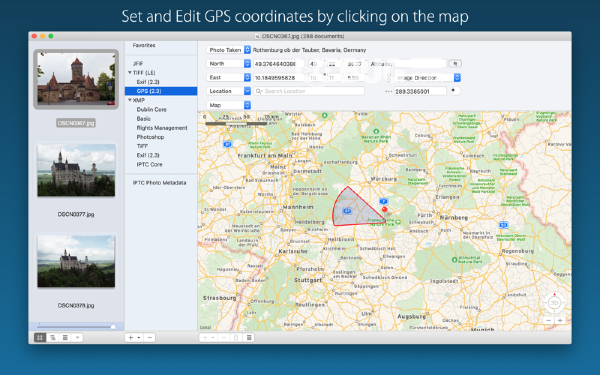Click Stuttgart label on the map
600x375 pixels.
308,280
